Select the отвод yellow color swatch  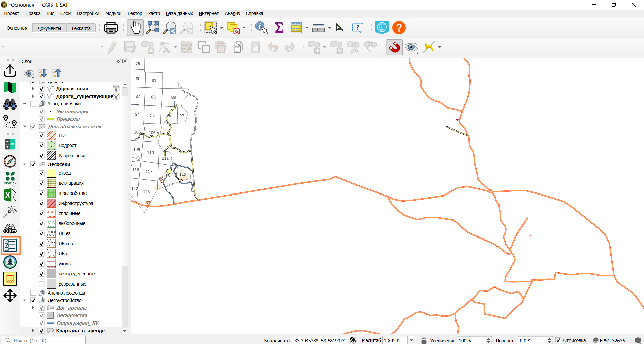click(x=52, y=173)
